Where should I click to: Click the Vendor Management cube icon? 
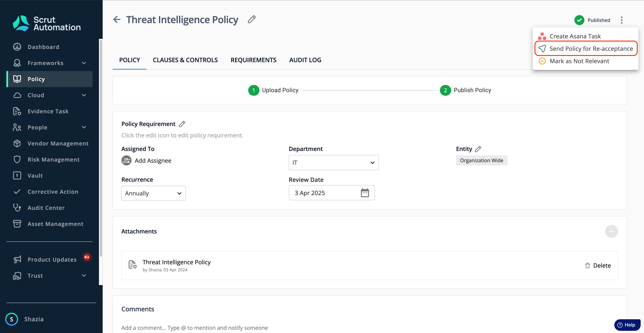click(17, 143)
